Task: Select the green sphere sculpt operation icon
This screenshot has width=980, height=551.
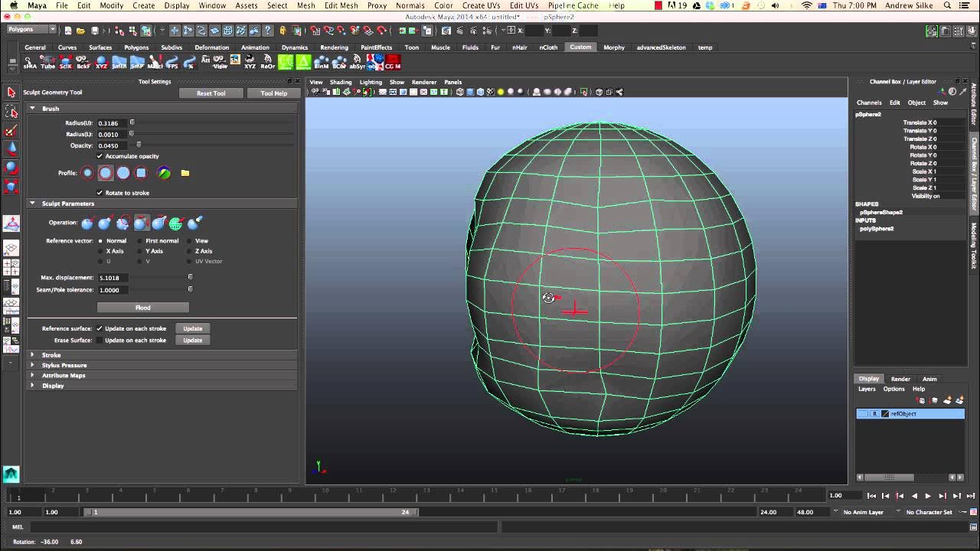Action: point(176,223)
